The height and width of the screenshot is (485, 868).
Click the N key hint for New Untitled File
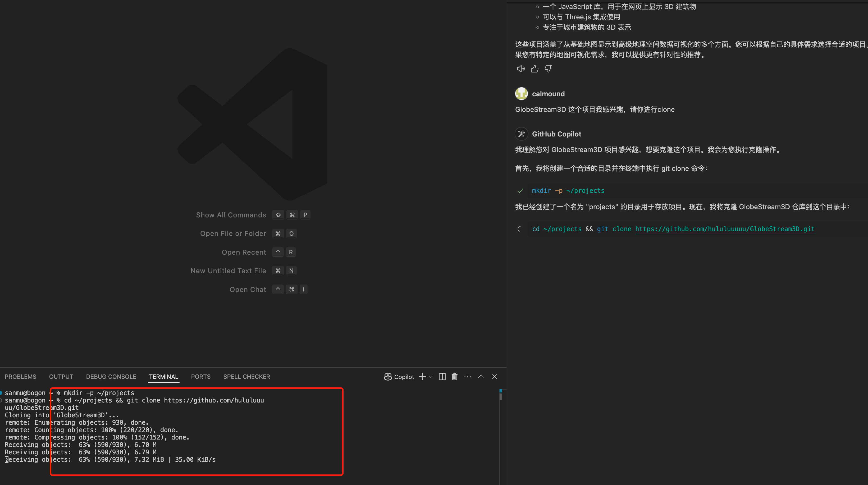291,270
